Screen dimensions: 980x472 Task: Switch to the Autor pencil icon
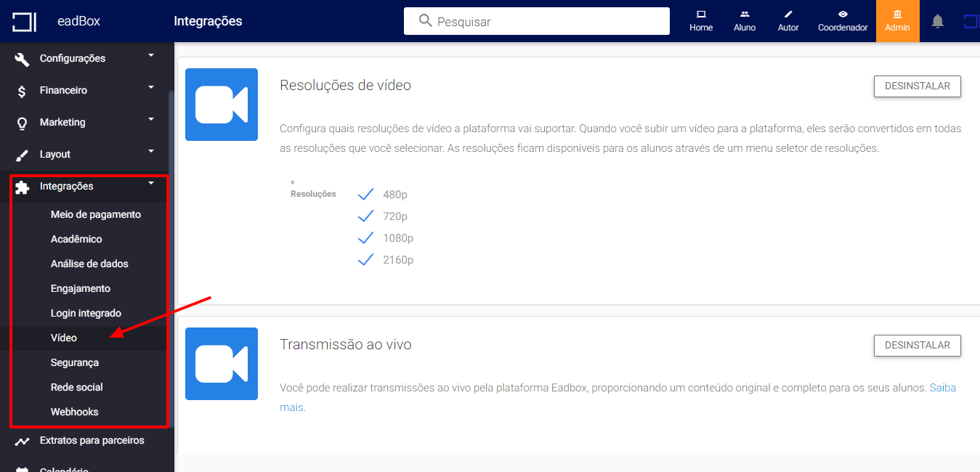pos(788,14)
